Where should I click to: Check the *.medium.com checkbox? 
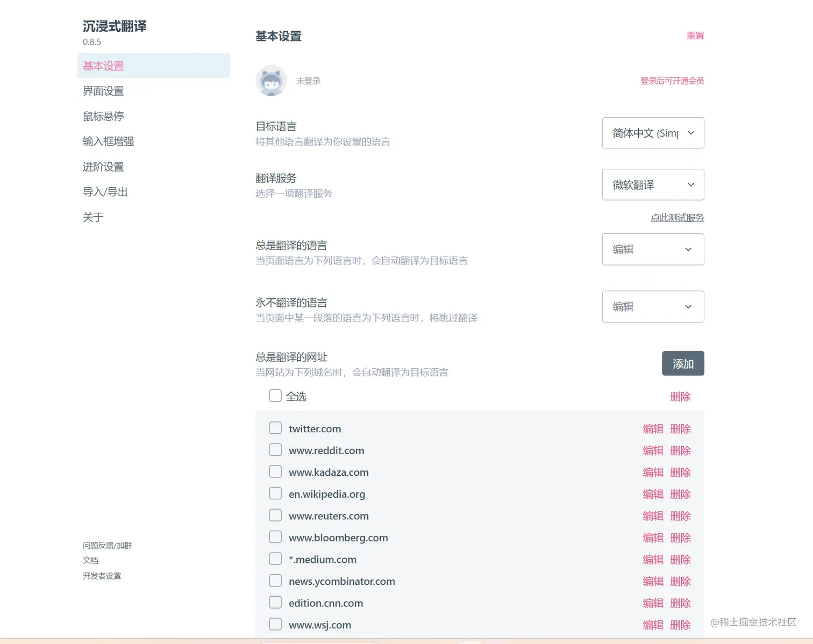pos(275,559)
